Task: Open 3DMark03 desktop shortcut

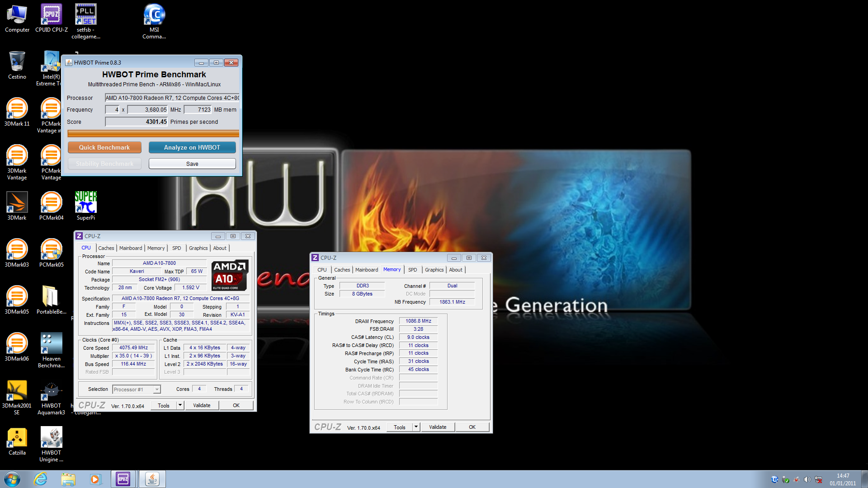Action: (17, 254)
